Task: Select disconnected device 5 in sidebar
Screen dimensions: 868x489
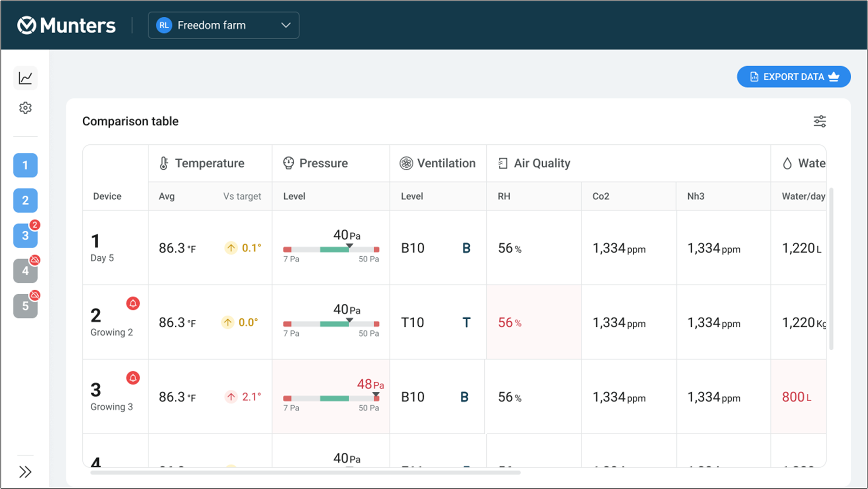Action: click(25, 306)
